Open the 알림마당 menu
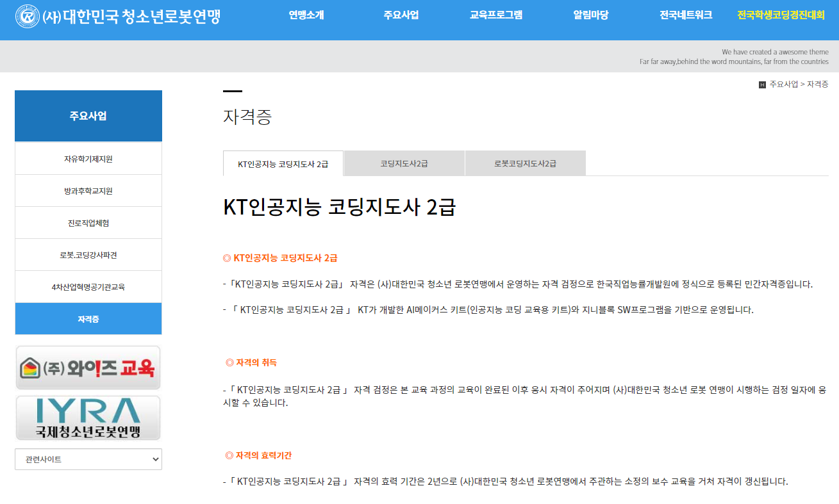This screenshot has height=504, width=839. pos(591,15)
